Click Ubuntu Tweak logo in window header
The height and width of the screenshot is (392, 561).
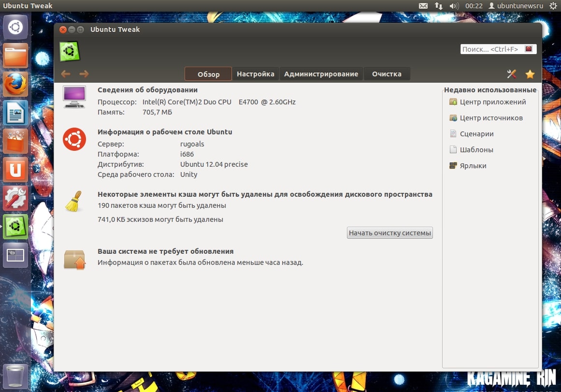pyautogui.click(x=70, y=51)
